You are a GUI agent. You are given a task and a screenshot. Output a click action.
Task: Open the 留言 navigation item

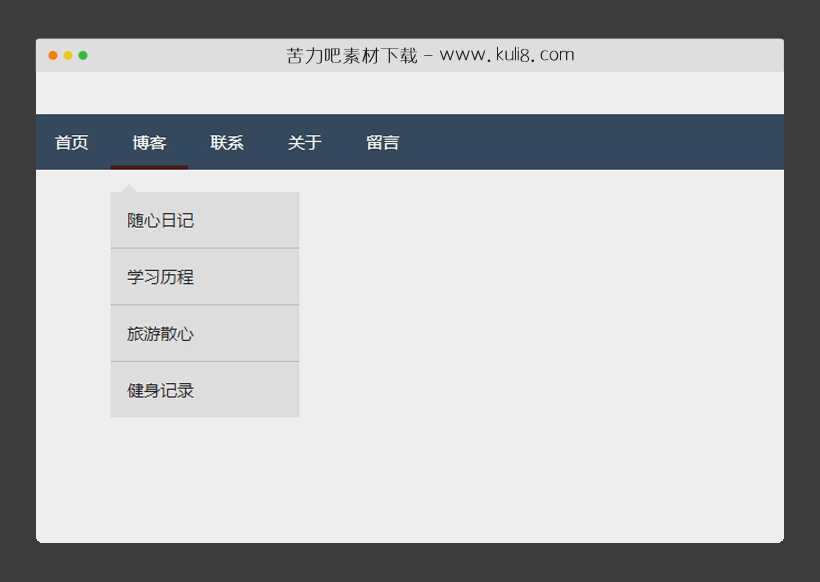382,142
